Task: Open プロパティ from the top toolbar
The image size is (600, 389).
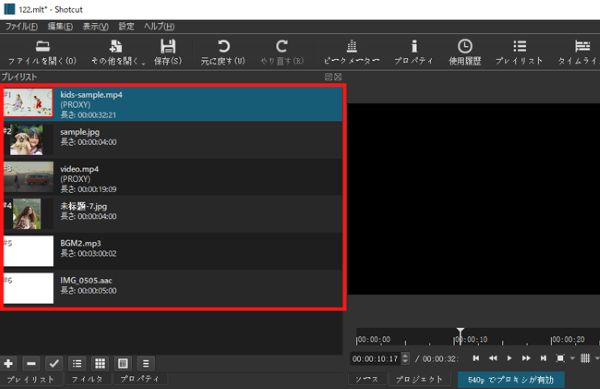Action: click(414, 52)
